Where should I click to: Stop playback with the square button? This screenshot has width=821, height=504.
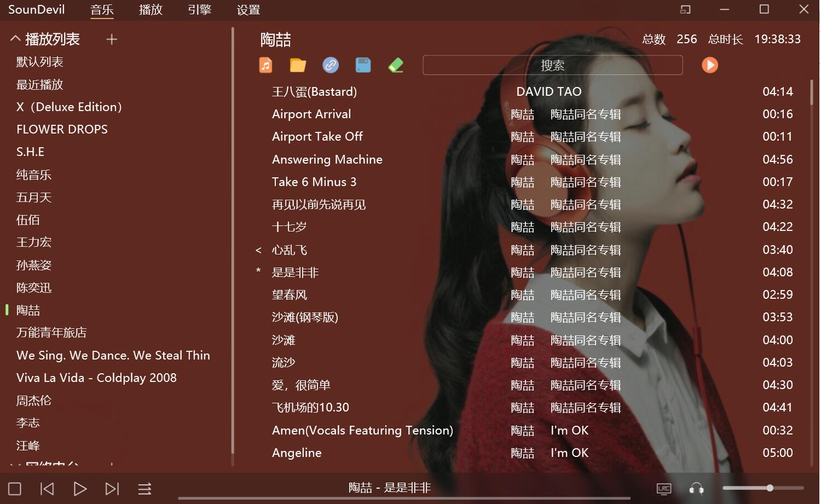pos(15,489)
